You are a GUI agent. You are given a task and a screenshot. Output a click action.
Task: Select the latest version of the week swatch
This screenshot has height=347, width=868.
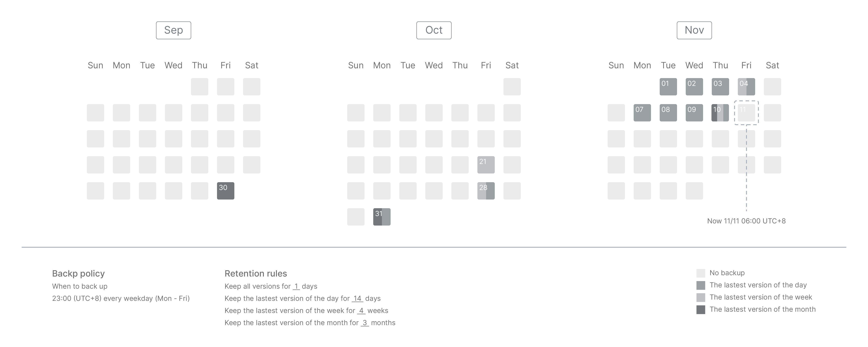700,297
